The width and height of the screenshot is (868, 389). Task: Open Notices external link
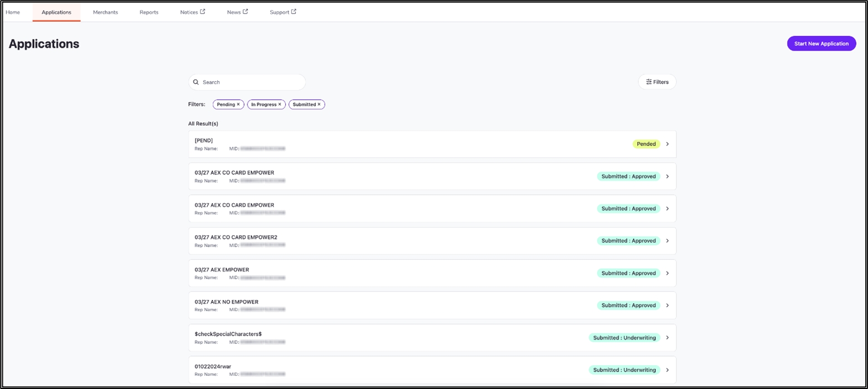pyautogui.click(x=192, y=12)
